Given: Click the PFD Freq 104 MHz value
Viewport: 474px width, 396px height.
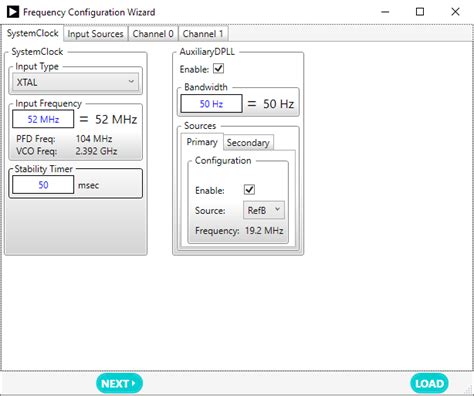Looking at the screenshot, I should click(94, 139).
